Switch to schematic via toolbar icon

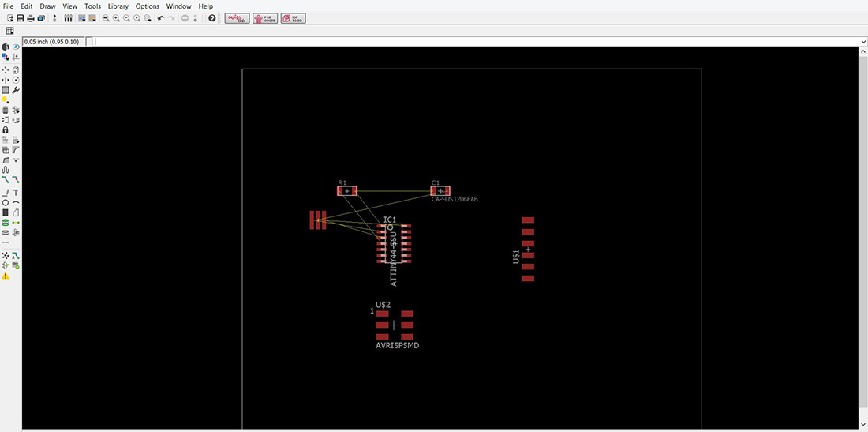tap(54, 18)
